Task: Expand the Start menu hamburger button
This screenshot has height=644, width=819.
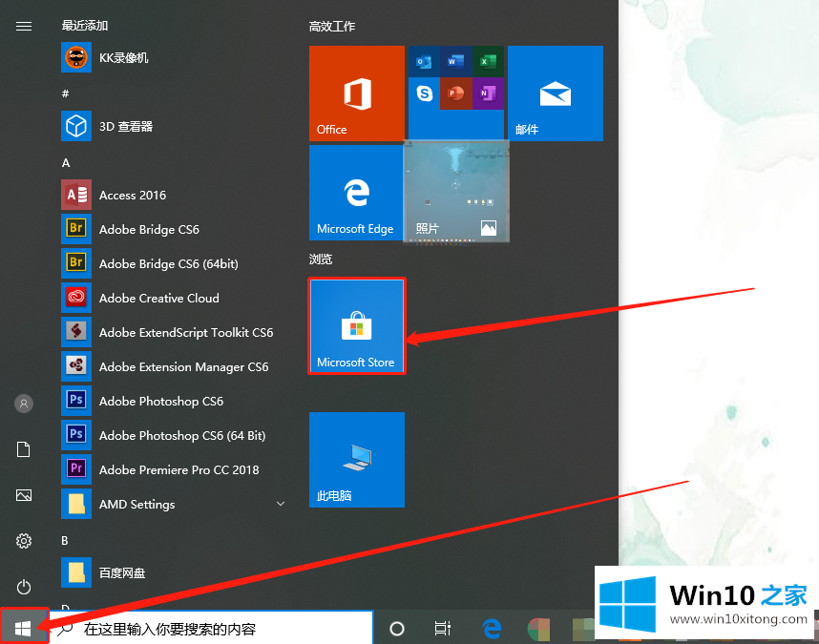Action: (24, 26)
